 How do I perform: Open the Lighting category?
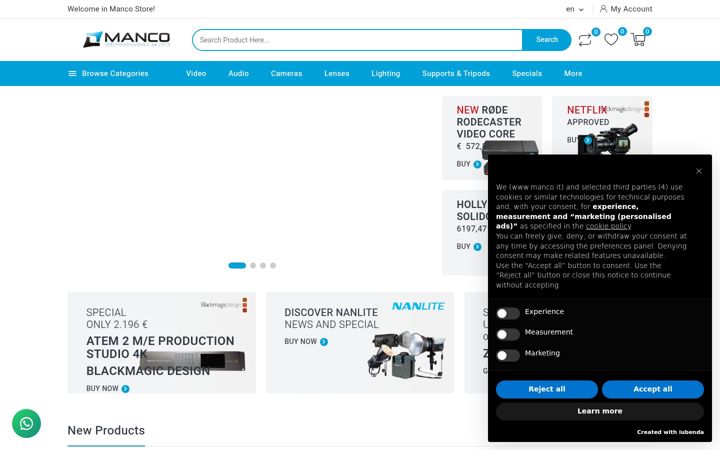386,73
